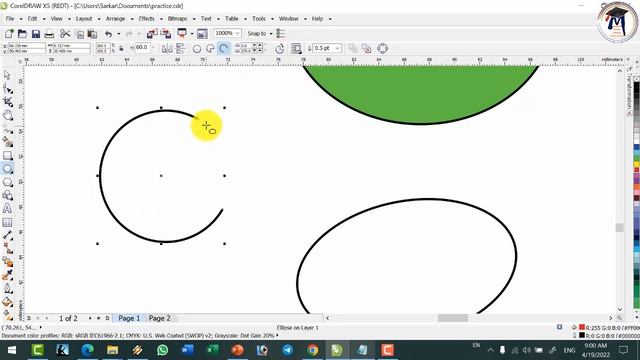The width and height of the screenshot is (640, 360).
Task: Mirror the object horizontally
Action: [167, 49]
